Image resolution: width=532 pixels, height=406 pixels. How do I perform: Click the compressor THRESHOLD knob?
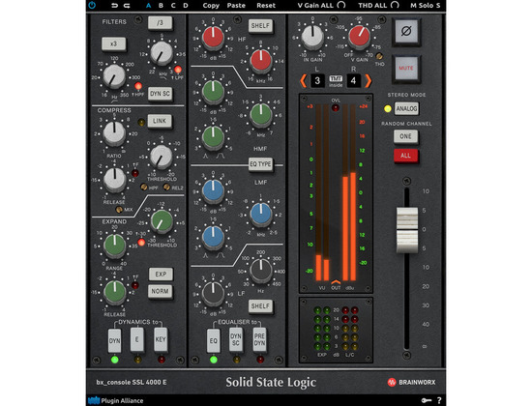pos(162,157)
